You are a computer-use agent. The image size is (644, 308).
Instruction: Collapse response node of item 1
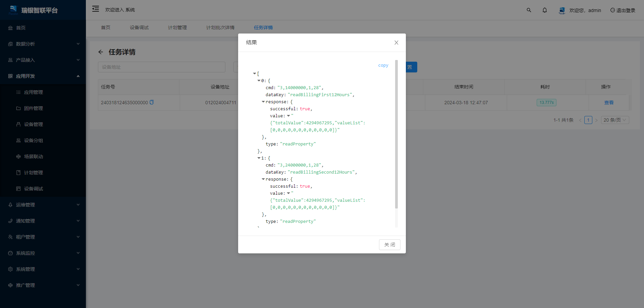(263, 179)
